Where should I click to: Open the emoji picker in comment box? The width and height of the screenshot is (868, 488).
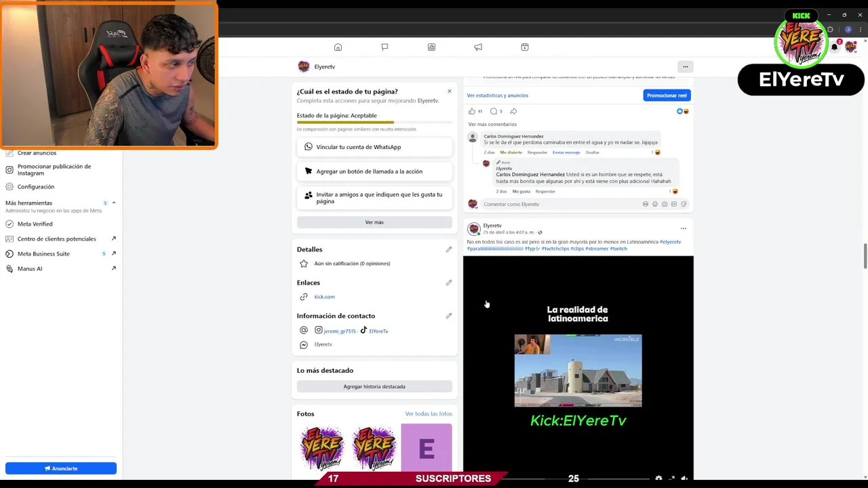(654, 204)
